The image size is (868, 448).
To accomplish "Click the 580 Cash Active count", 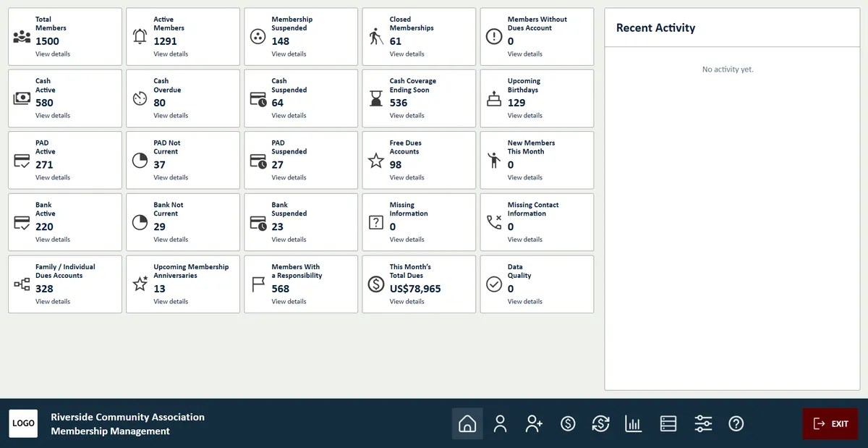I will pos(44,103).
